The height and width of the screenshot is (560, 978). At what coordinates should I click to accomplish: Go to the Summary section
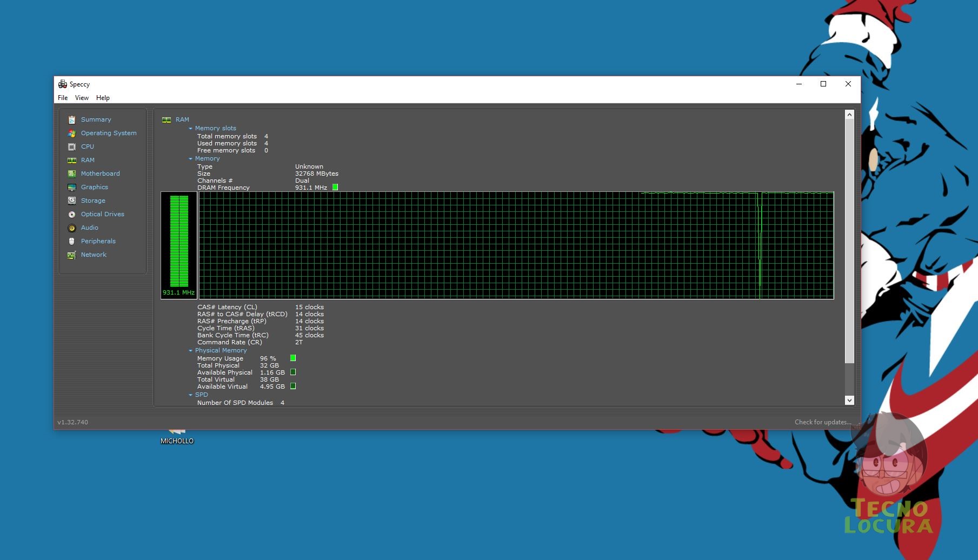(96, 119)
